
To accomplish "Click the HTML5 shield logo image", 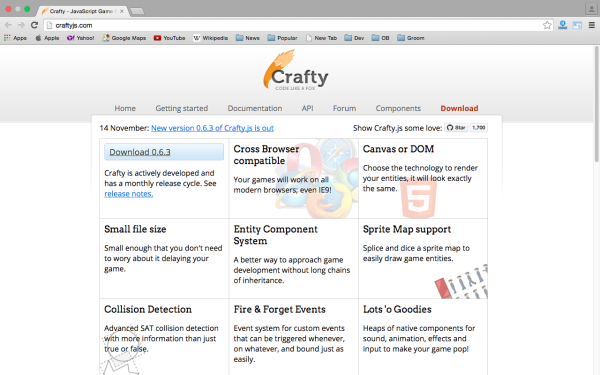I will 419,199.
